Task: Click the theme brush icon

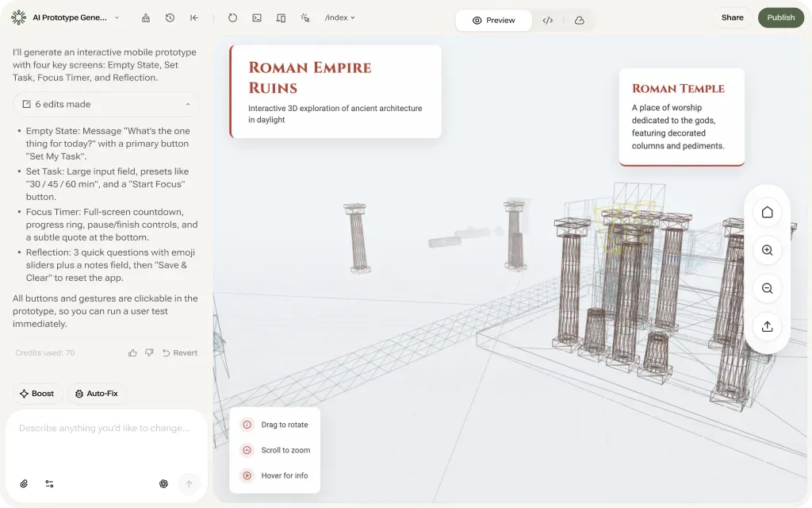Action: pos(146,17)
